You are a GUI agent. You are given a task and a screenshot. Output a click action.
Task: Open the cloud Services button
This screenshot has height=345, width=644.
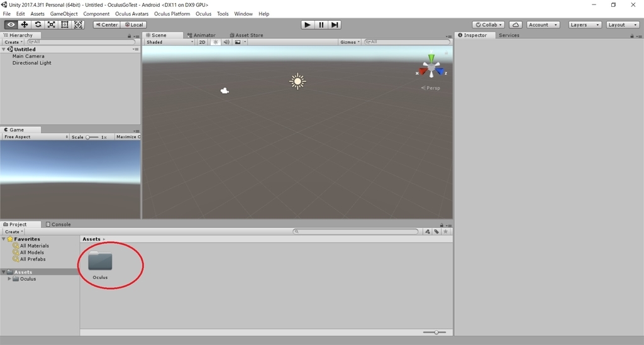pyautogui.click(x=516, y=25)
